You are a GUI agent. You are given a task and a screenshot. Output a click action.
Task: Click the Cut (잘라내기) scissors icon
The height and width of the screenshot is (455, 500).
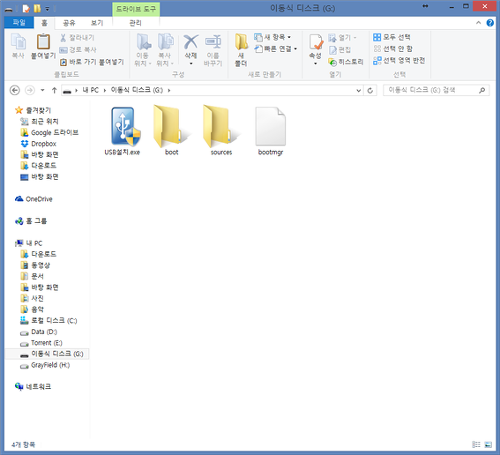pyautogui.click(x=63, y=38)
